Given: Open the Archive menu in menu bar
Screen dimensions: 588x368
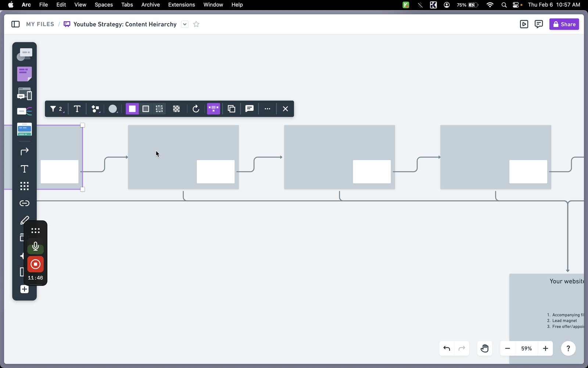Looking at the screenshot, I should pos(150,5).
